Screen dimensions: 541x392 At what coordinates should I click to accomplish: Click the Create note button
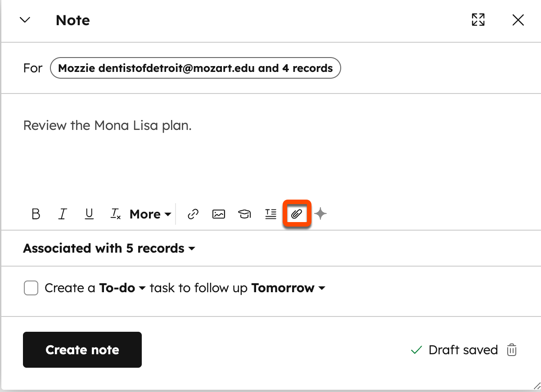(x=82, y=350)
